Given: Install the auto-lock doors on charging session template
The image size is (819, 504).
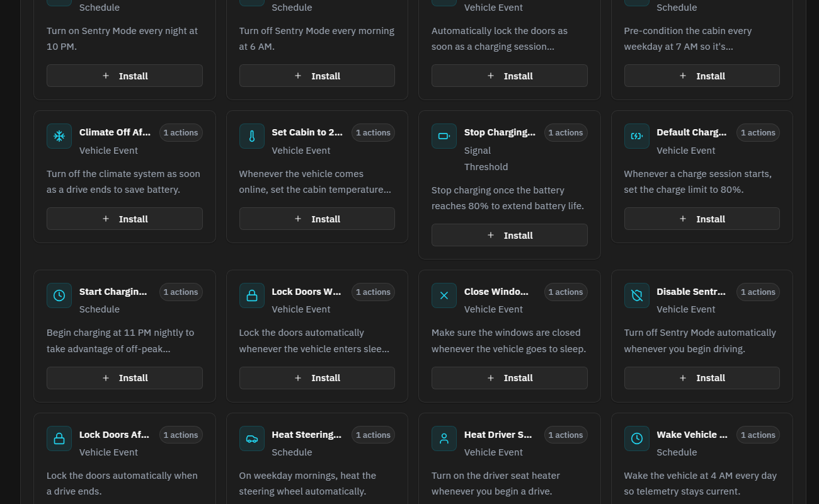Looking at the screenshot, I should (510, 76).
